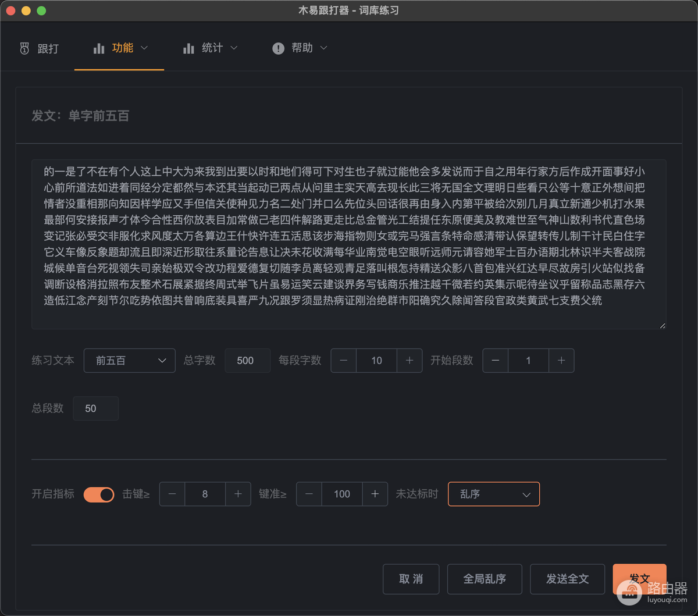Screen dimensions: 698x616
Task: Click the 取消 button
Action: (x=411, y=579)
